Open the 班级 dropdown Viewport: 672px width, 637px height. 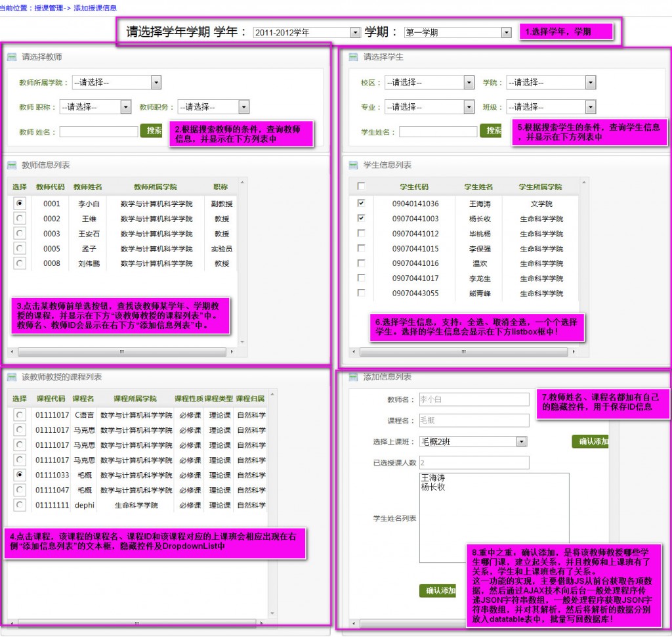coord(551,107)
